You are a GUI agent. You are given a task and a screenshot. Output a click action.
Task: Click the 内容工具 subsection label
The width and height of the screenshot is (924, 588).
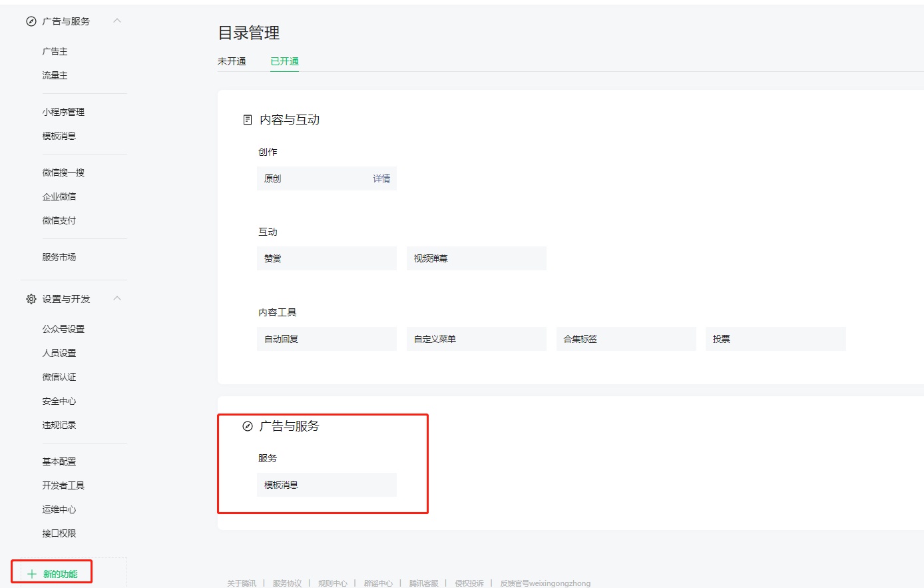click(x=278, y=312)
